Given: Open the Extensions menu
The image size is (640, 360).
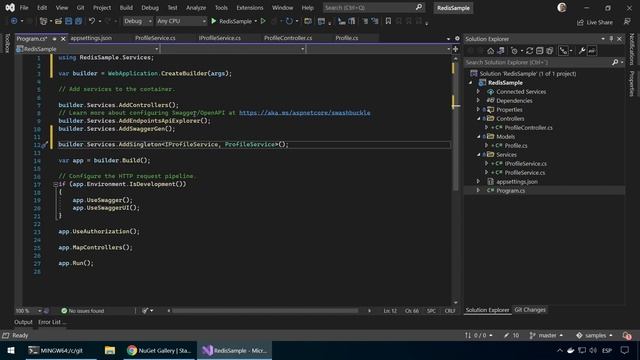Looking at the screenshot, I should 250,8.
